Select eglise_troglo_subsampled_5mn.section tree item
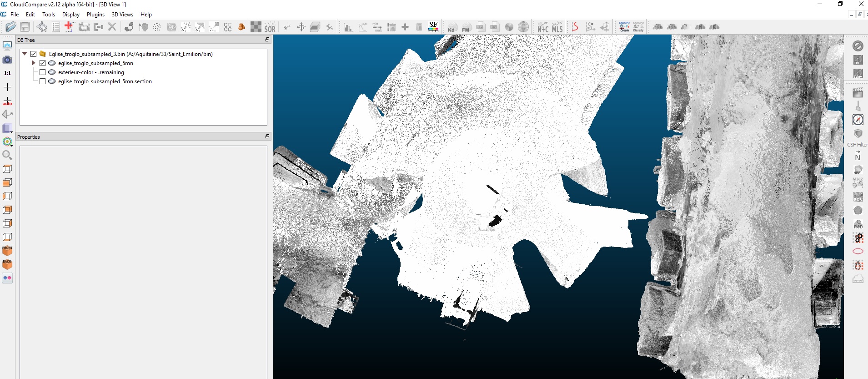 (x=105, y=81)
